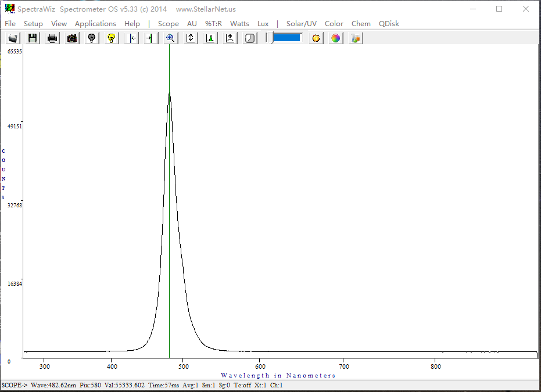Move cursor left with left-arrow icon

pos(132,38)
